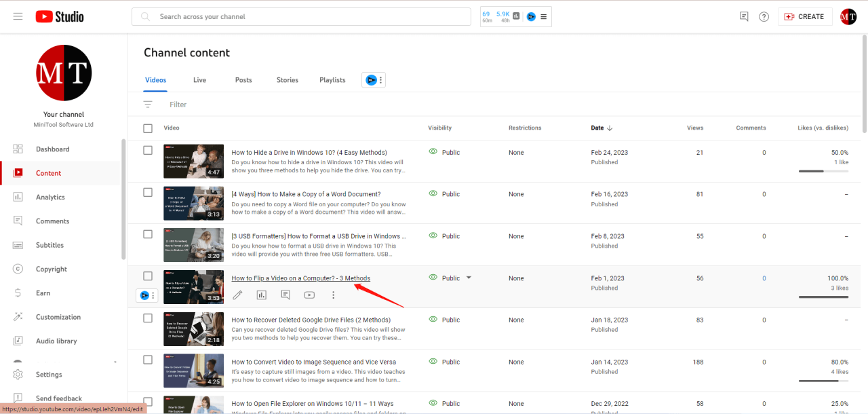Open the hamburger navigation menu

click(18, 16)
